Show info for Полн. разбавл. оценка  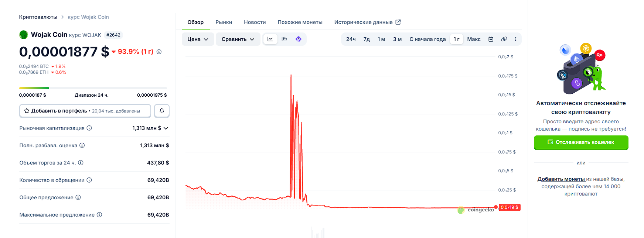click(82, 145)
